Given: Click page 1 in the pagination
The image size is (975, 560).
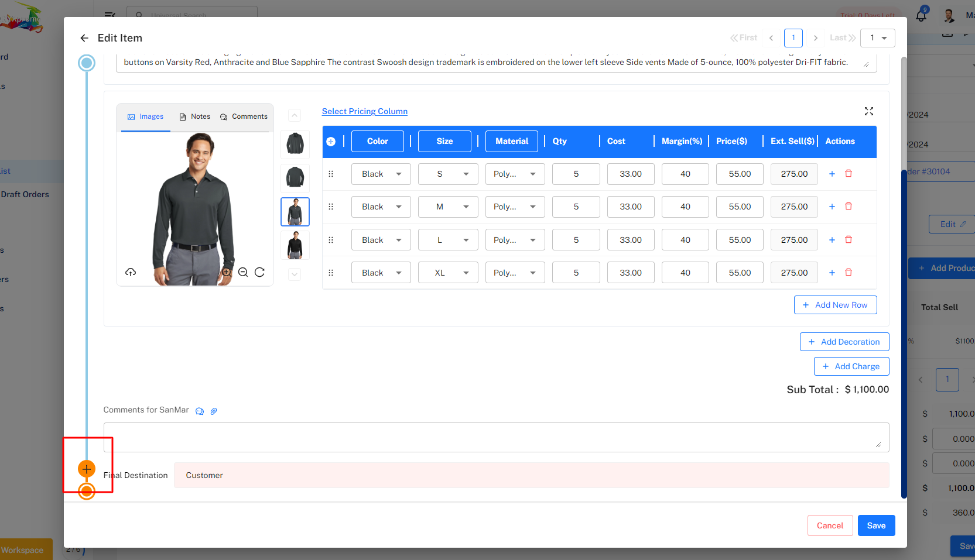Looking at the screenshot, I should [x=793, y=38].
